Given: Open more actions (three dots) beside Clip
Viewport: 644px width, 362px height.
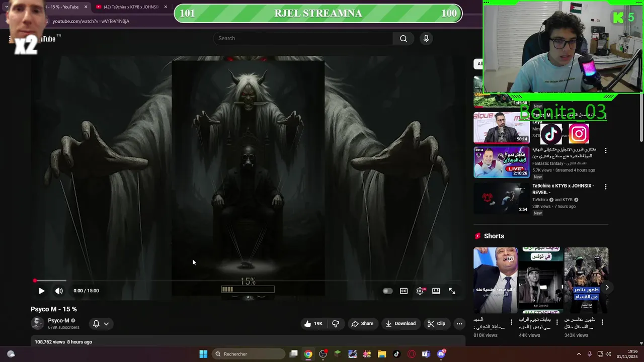Looking at the screenshot, I should pos(459,324).
